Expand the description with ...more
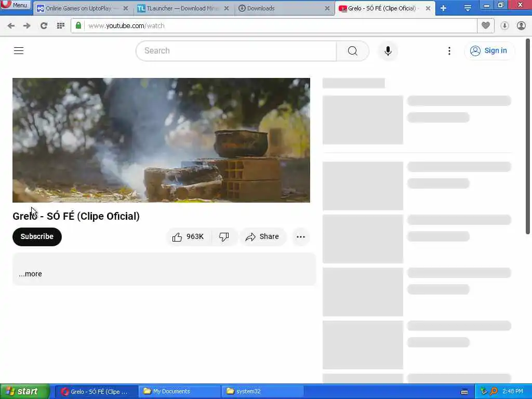Image resolution: width=532 pixels, height=399 pixels. 31,274
